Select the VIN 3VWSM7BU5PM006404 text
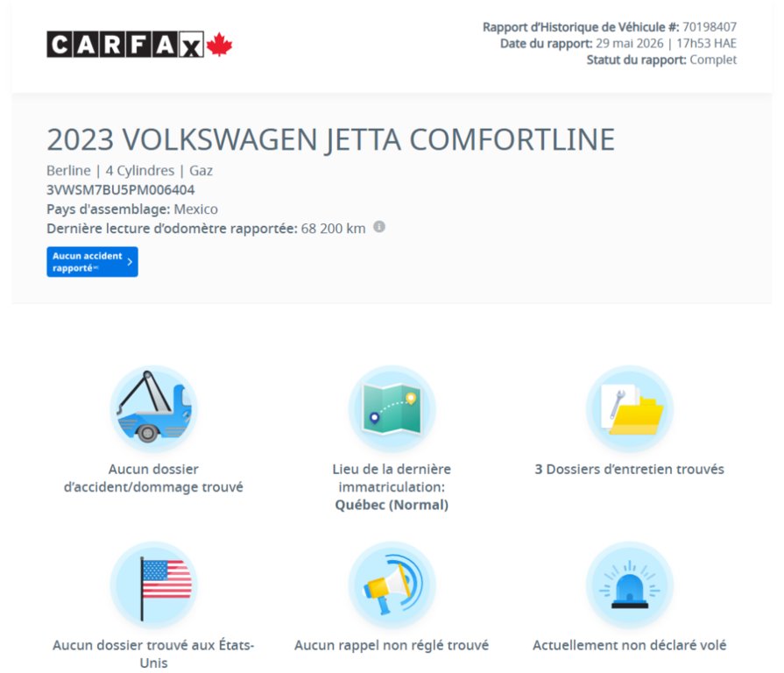The width and height of the screenshot is (784, 673). 121,190
